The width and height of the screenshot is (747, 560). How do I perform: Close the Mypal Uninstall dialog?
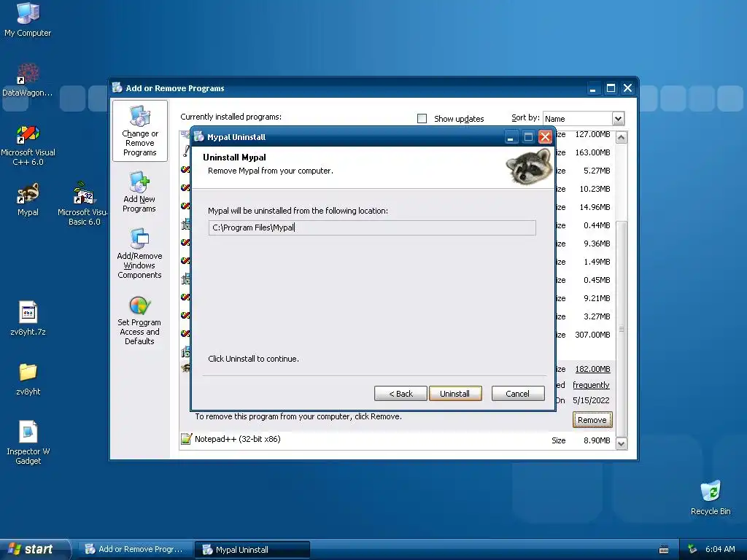(545, 137)
